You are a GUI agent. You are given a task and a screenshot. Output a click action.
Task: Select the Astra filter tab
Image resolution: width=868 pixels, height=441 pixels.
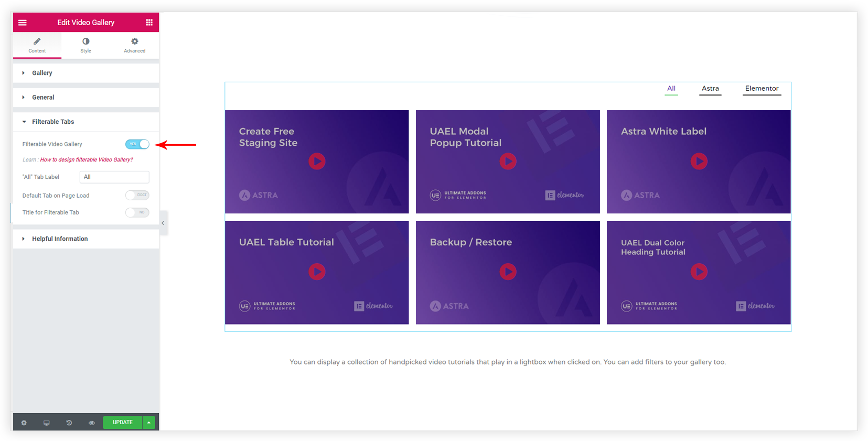pos(710,89)
